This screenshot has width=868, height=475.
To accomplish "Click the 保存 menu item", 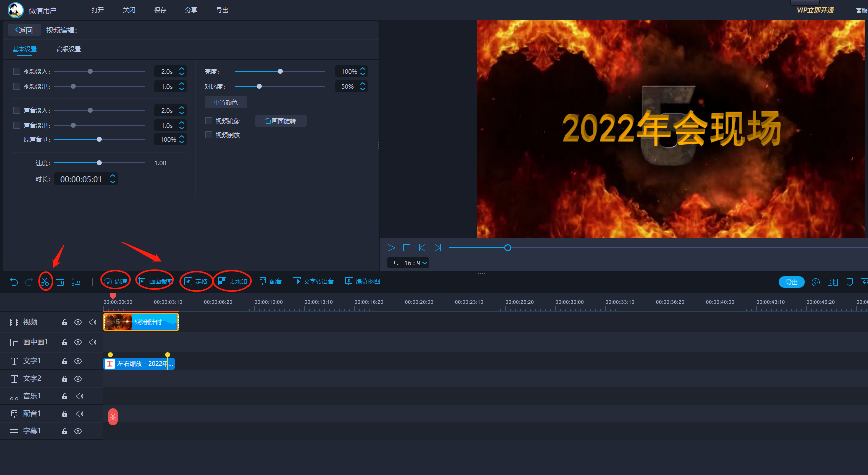I will coord(160,10).
